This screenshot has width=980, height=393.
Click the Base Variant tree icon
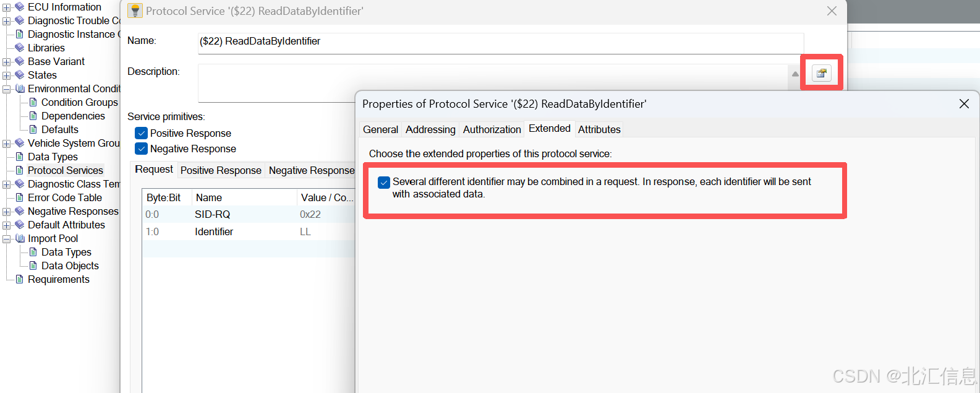pyautogui.click(x=20, y=61)
